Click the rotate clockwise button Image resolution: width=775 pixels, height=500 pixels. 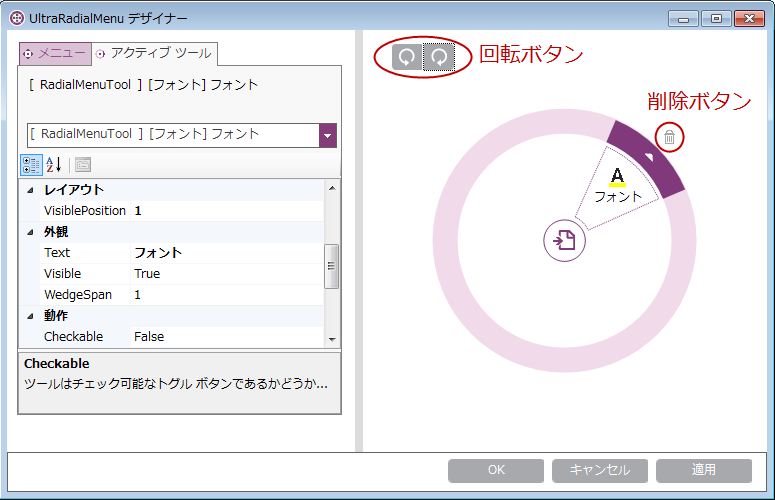(x=439, y=57)
